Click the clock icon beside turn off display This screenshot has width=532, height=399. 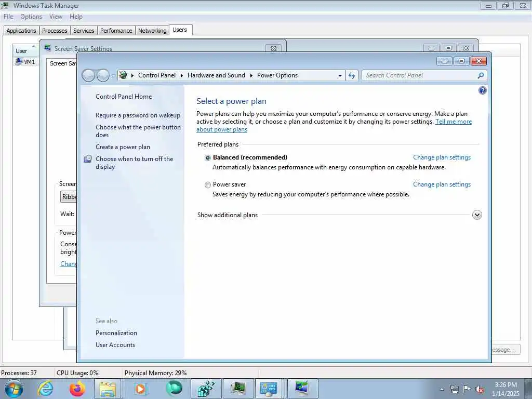88,159
